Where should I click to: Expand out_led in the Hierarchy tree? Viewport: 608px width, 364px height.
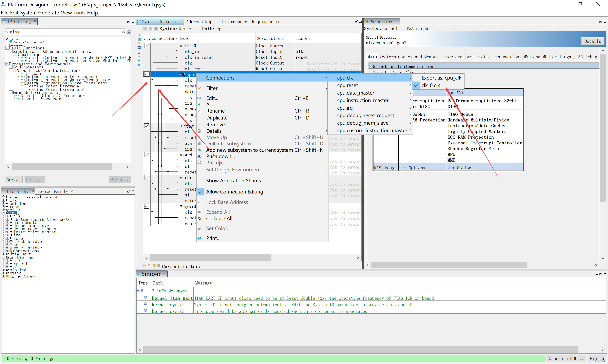coord(3,203)
